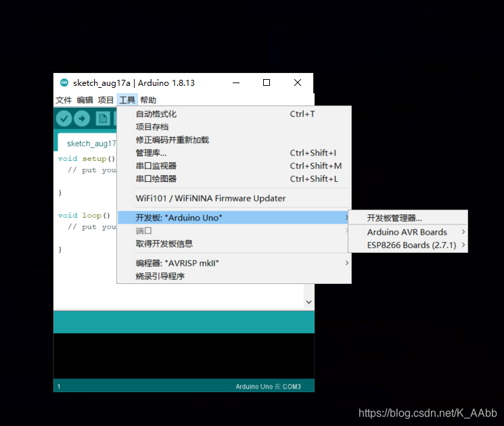The height and width of the screenshot is (426, 504).
Task: Click the Verify checkmark toolbar icon
Action: coord(64,118)
